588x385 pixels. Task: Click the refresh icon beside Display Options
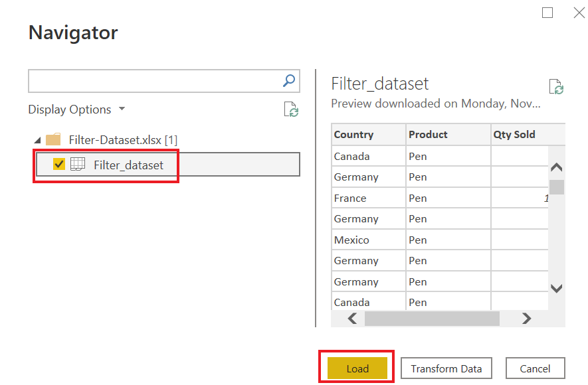click(291, 110)
